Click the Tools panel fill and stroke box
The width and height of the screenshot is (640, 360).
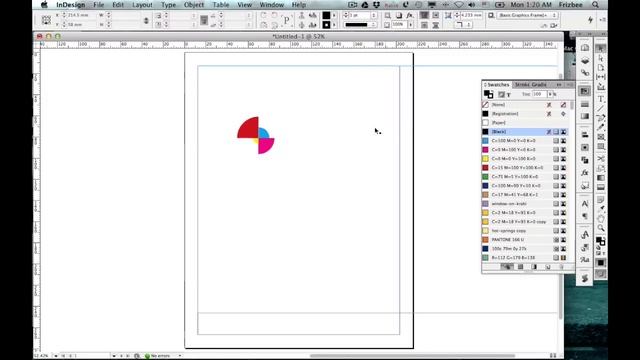click(x=600, y=241)
